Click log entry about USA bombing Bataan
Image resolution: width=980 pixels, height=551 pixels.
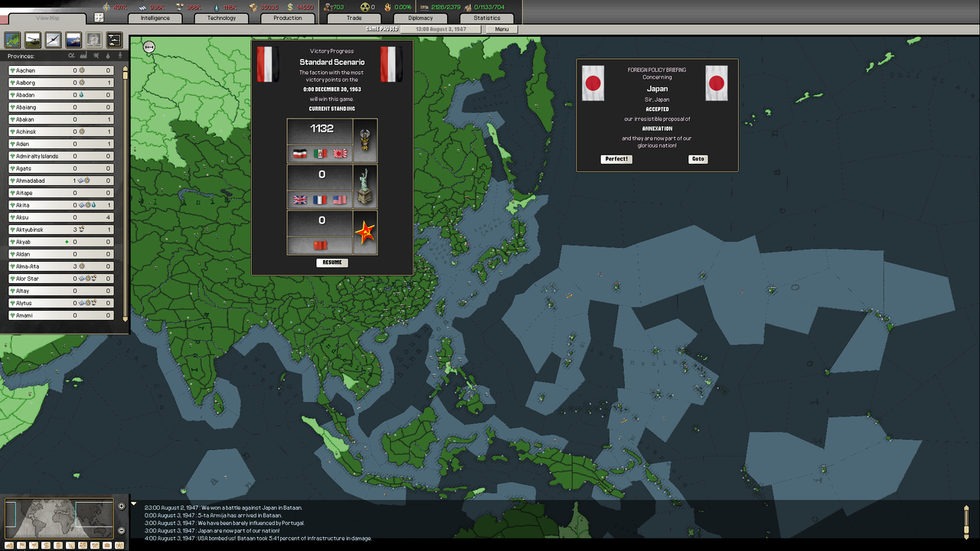[258, 538]
